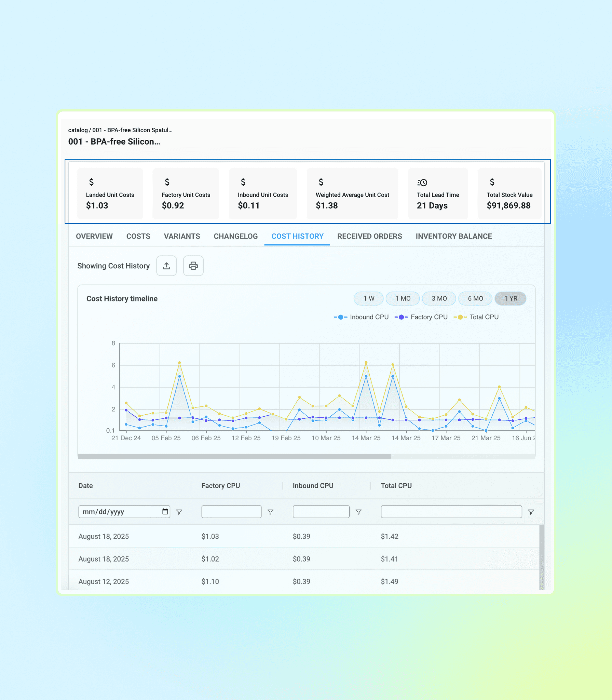Image resolution: width=612 pixels, height=700 pixels.
Task: Click the Factory Unit Costs $0.92 value
Action: (173, 205)
